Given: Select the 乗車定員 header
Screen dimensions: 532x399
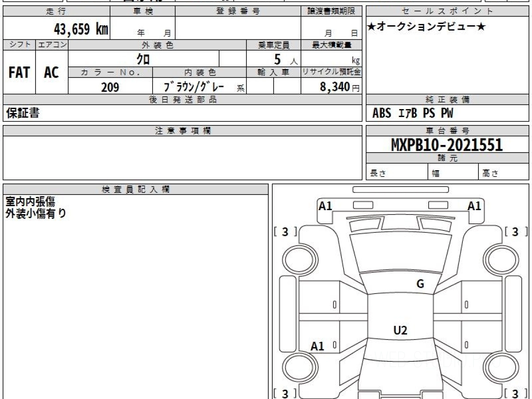Looking at the screenshot, I should [274, 45].
